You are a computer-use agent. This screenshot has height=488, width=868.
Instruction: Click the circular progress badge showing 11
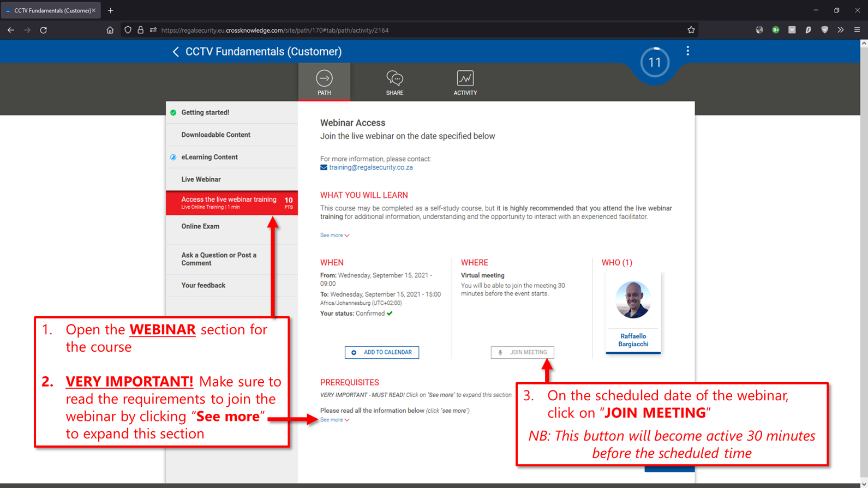coord(655,62)
